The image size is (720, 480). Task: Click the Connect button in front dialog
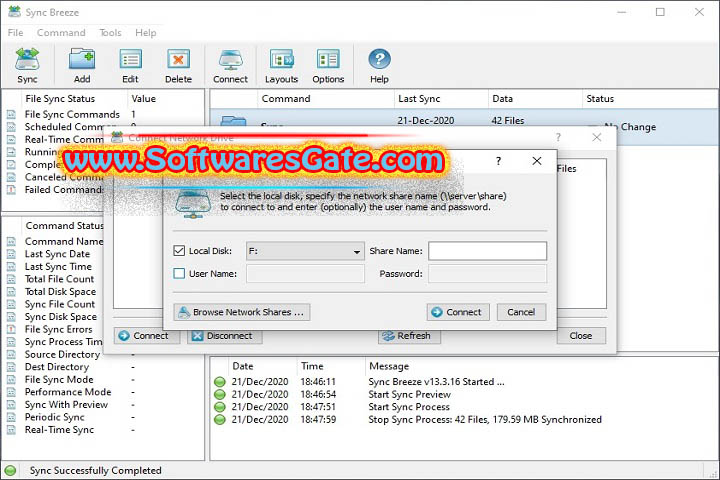(458, 312)
